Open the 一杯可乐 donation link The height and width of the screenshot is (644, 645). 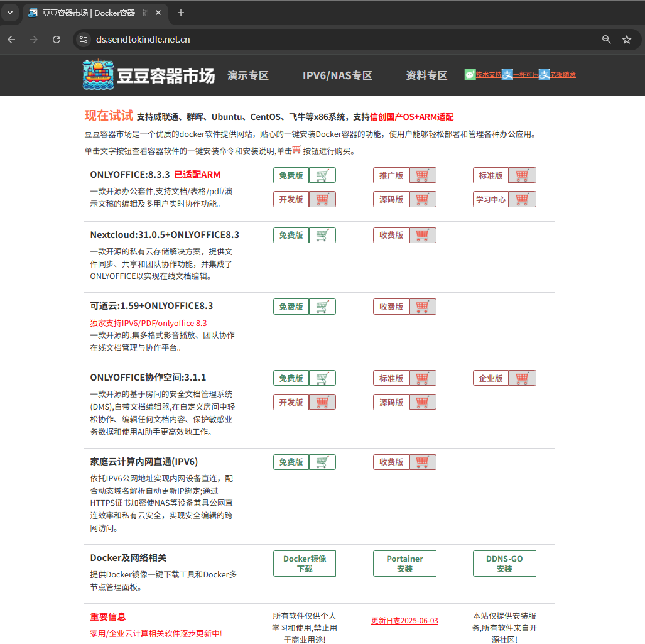pos(526,75)
